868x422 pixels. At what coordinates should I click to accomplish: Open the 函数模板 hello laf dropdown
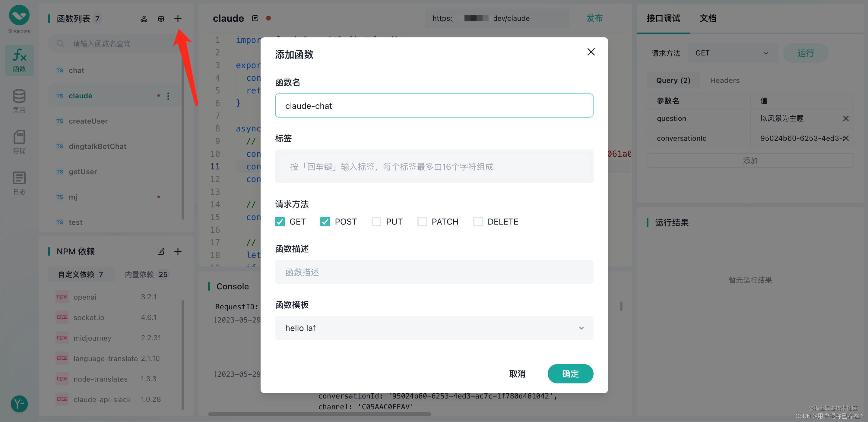click(x=434, y=328)
